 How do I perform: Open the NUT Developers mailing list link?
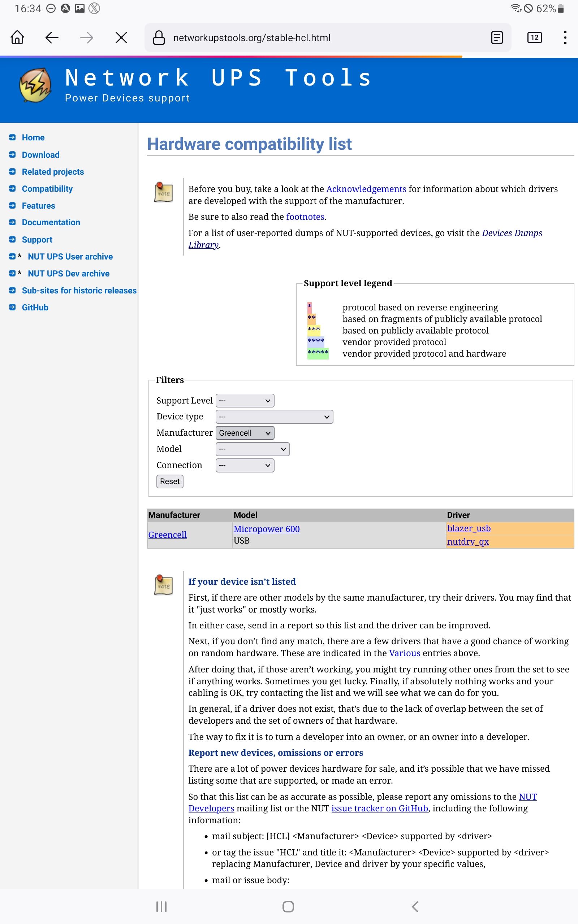click(x=362, y=803)
